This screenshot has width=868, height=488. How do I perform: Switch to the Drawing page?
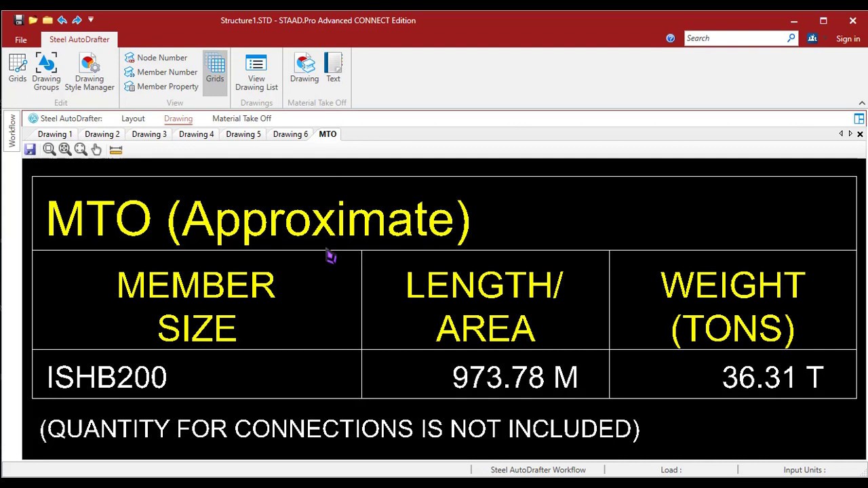click(x=178, y=119)
